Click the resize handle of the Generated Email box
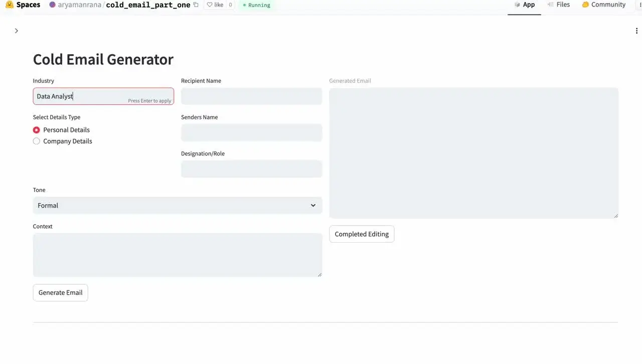The height and width of the screenshot is (364, 642). (x=616, y=216)
